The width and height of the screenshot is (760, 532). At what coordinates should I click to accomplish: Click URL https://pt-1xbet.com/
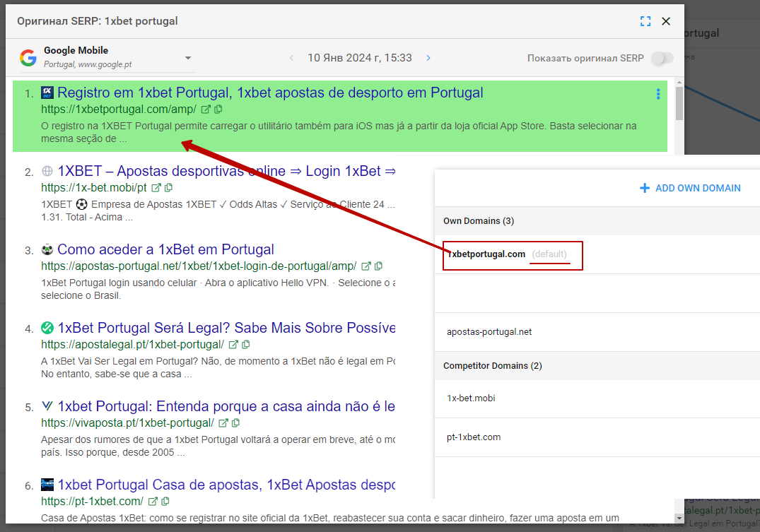[x=92, y=502]
